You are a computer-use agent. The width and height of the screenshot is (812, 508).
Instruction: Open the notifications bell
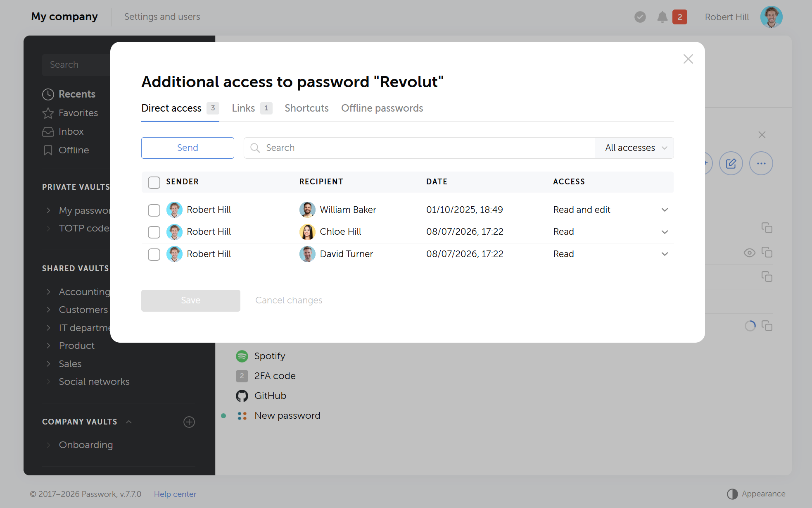coord(662,17)
